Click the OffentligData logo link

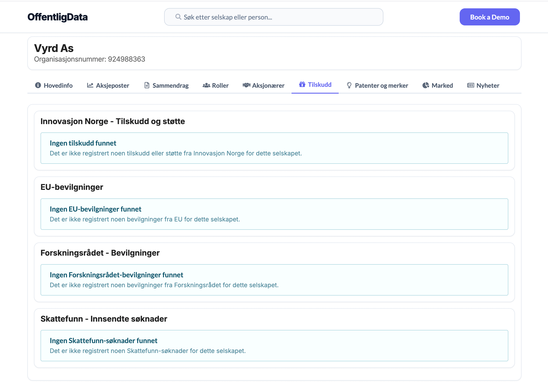click(57, 17)
